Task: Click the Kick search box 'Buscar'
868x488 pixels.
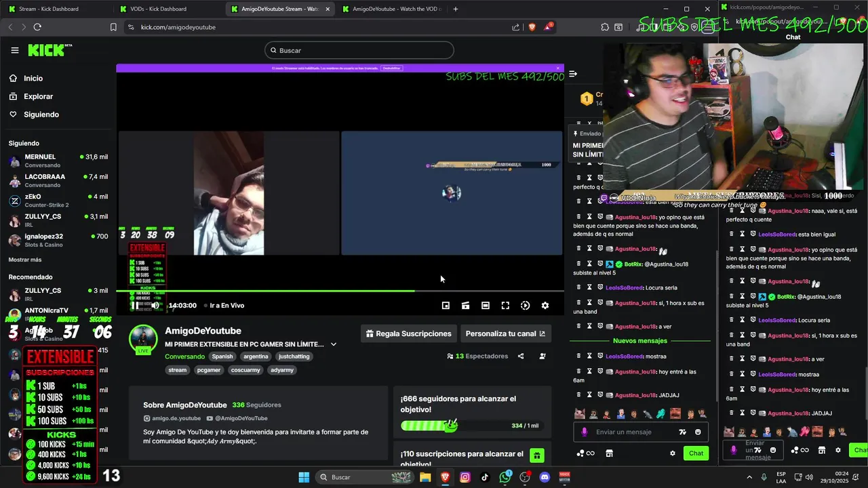Action: pyautogui.click(x=359, y=50)
